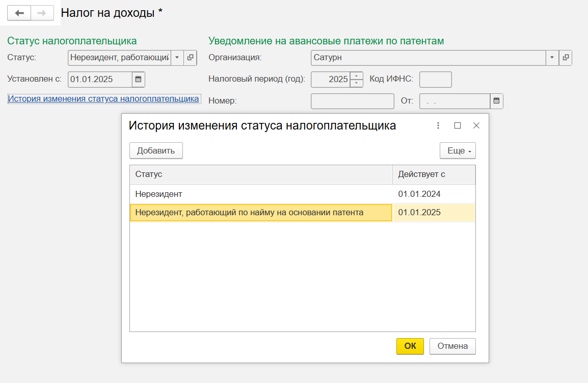Increase the tax period year
Viewport: 588px width, 383px height.
pos(356,75)
